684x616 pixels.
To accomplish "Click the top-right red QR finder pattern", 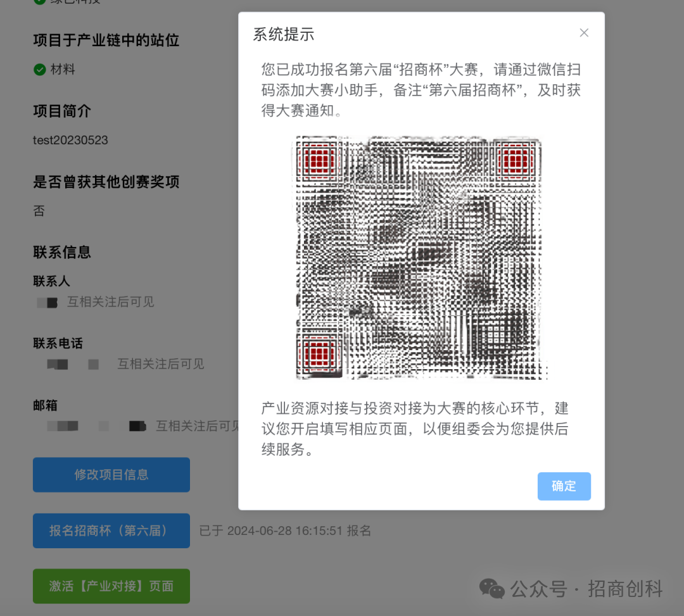I will point(515,161).
